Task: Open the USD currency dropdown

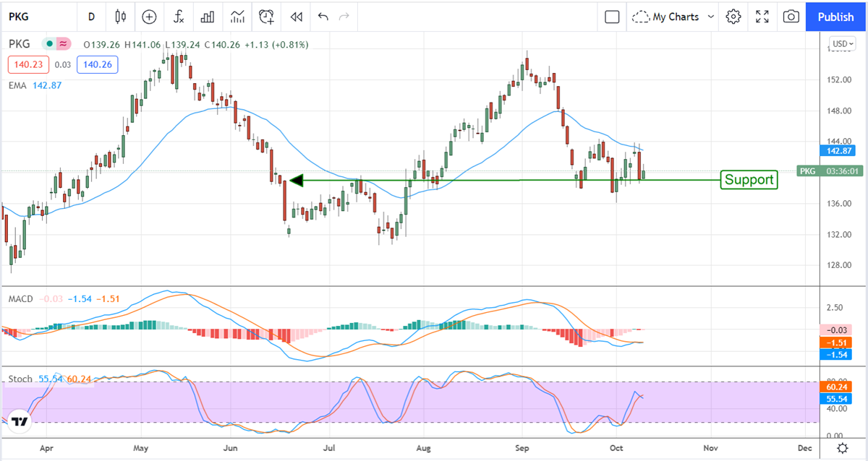Action: point(843,43)
